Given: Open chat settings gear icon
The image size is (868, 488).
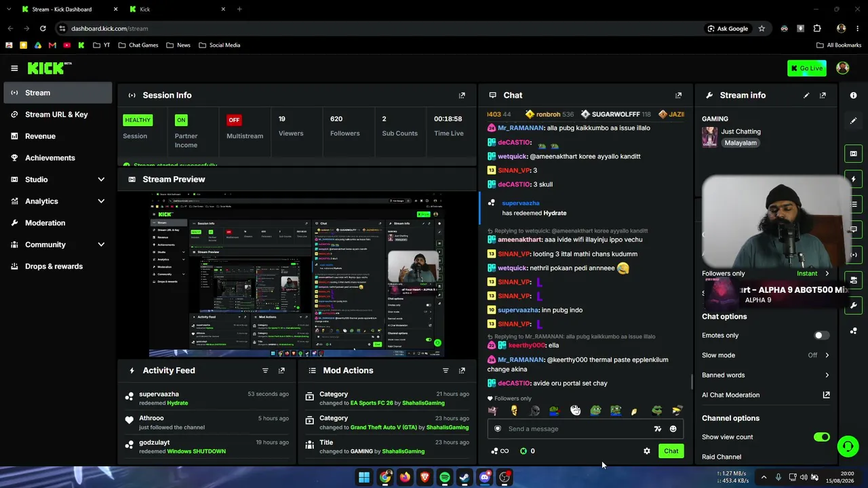Looking at the screenshot, I should tap(647, 451).
